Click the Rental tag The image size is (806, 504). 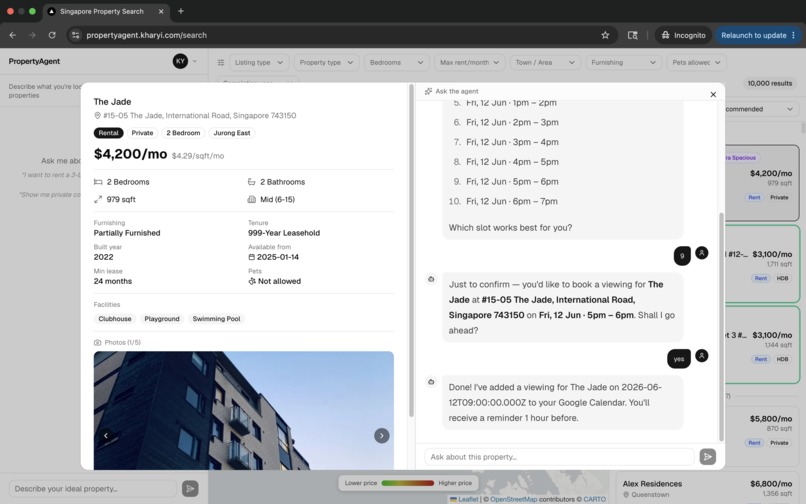pyautogui.click(x=108, y=133)
